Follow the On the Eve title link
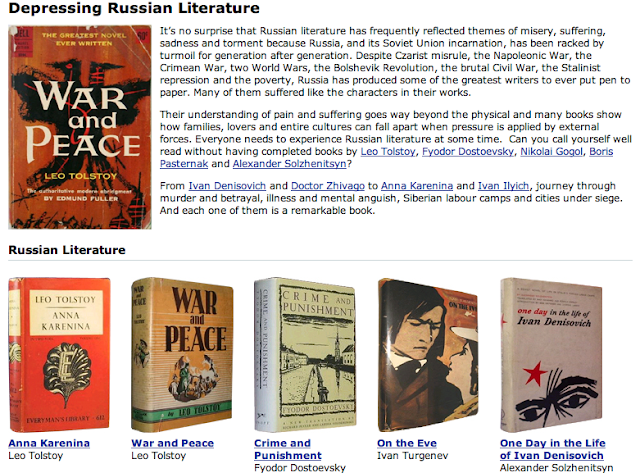This screenshot has height=473, width=640. coord(407,443)
